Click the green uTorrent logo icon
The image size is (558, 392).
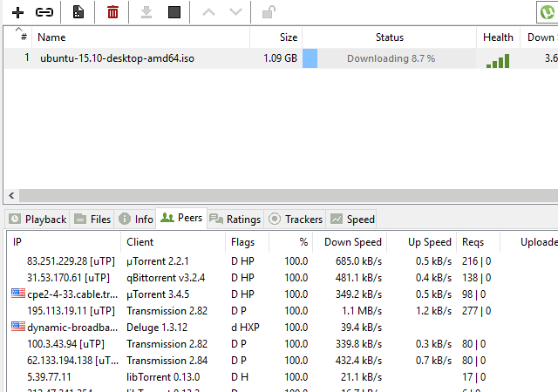(548, 12)
